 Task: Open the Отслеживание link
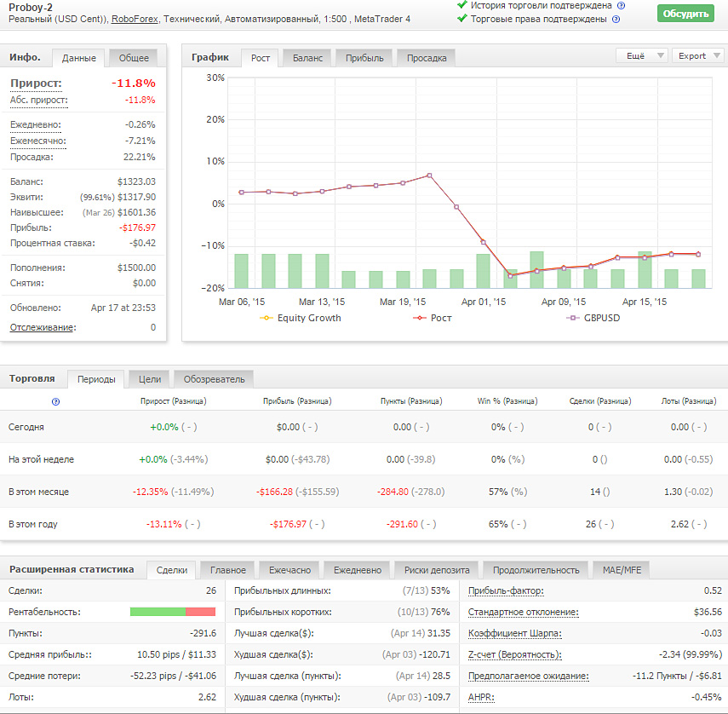(42, 327)
